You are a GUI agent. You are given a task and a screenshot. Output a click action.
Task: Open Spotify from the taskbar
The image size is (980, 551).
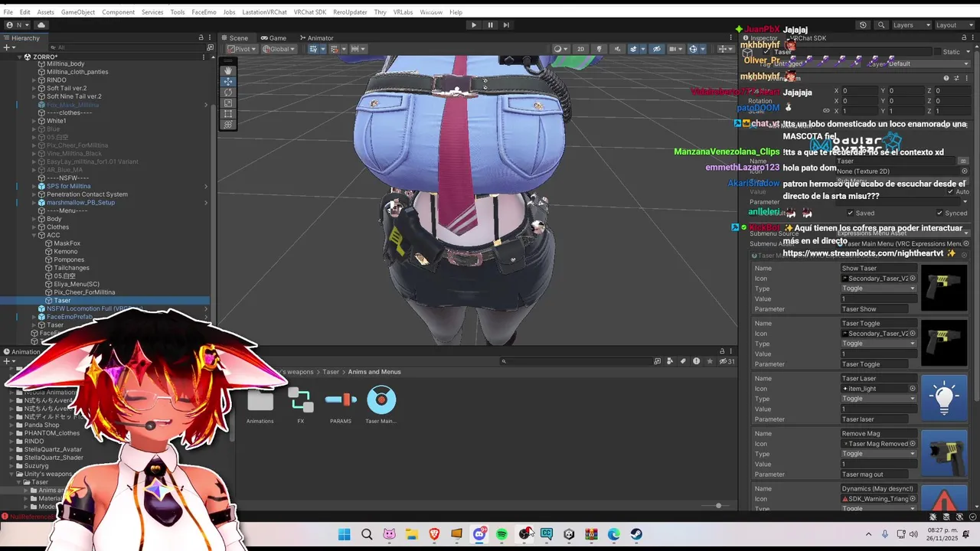[x=501, y=534]
